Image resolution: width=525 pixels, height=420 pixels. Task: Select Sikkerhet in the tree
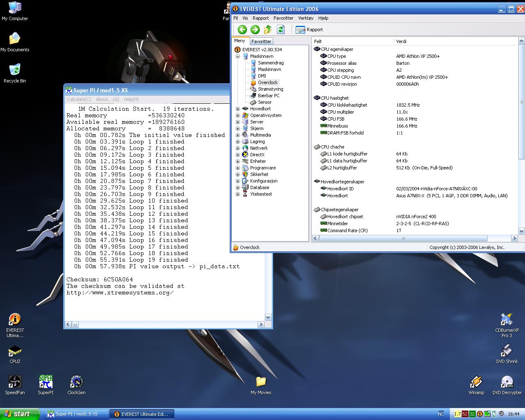pyautogui.click(x=259, y=174)
